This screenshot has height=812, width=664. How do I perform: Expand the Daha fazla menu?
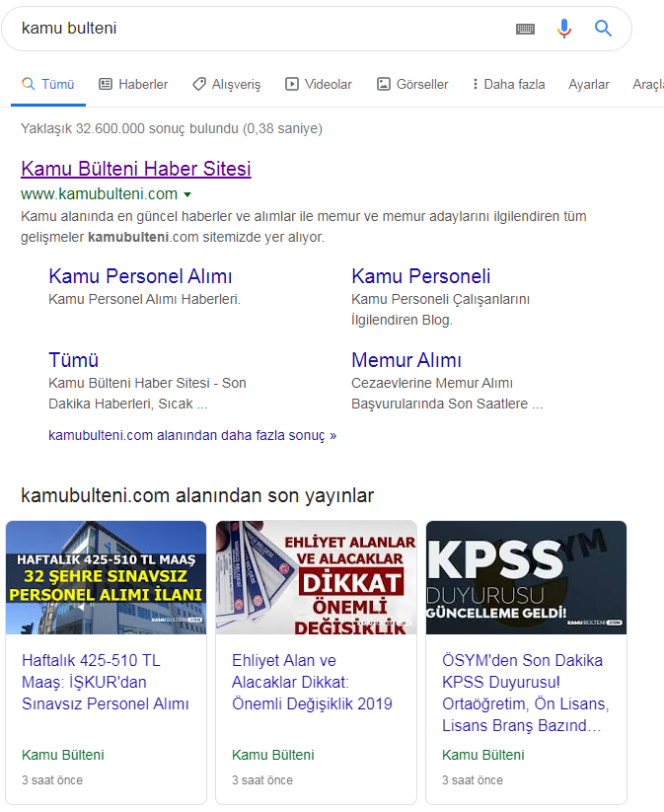(x=509, y=85)
